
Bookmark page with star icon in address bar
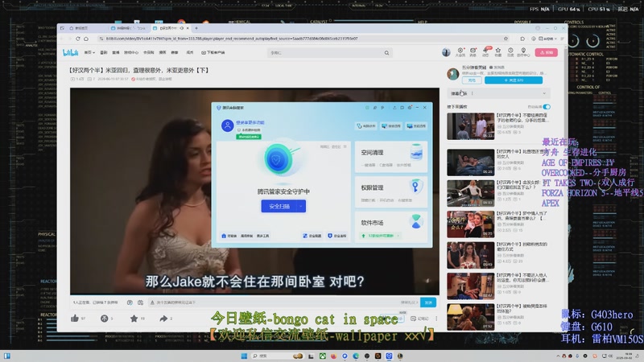point(506,39)
